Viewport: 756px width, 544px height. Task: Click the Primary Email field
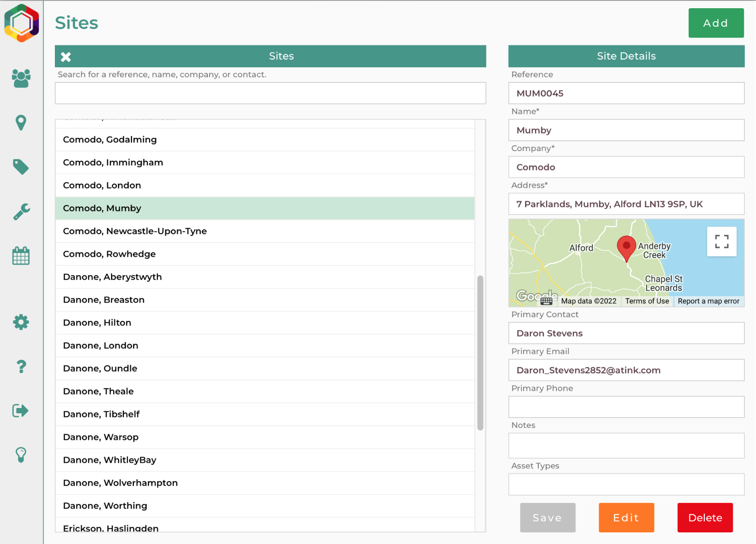pos(626,370)
